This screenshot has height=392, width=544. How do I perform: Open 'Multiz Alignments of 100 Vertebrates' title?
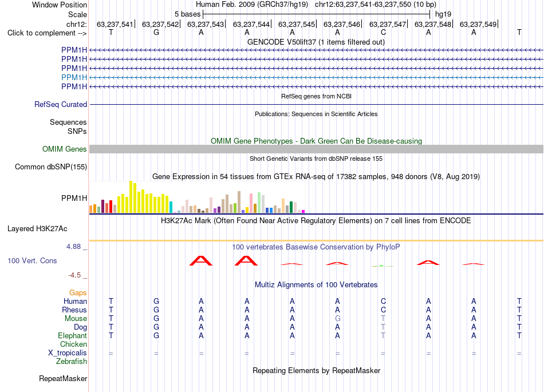[316, 285]
